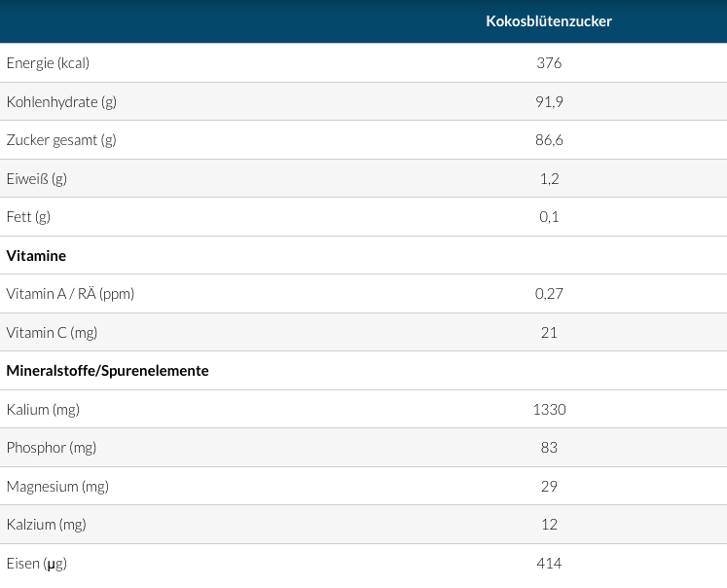727x588 pixels.
Task: Click the 91,9 carbohydrate value
Action: pos(549,101)
